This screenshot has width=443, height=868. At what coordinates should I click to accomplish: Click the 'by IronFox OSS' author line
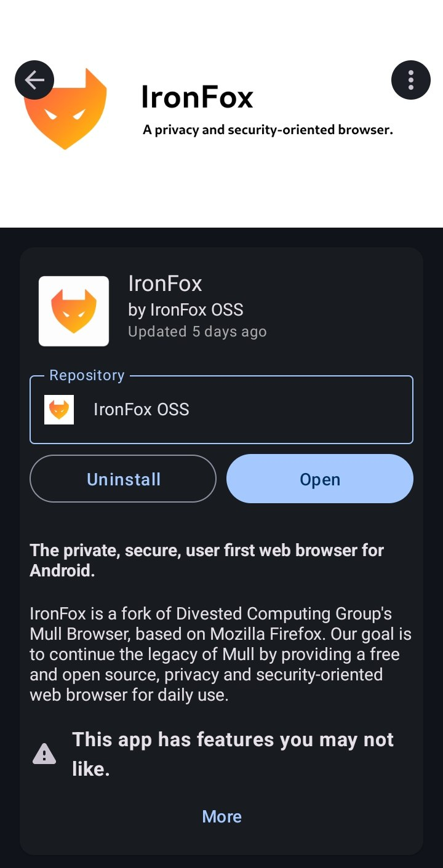click(x=186, y=309)
